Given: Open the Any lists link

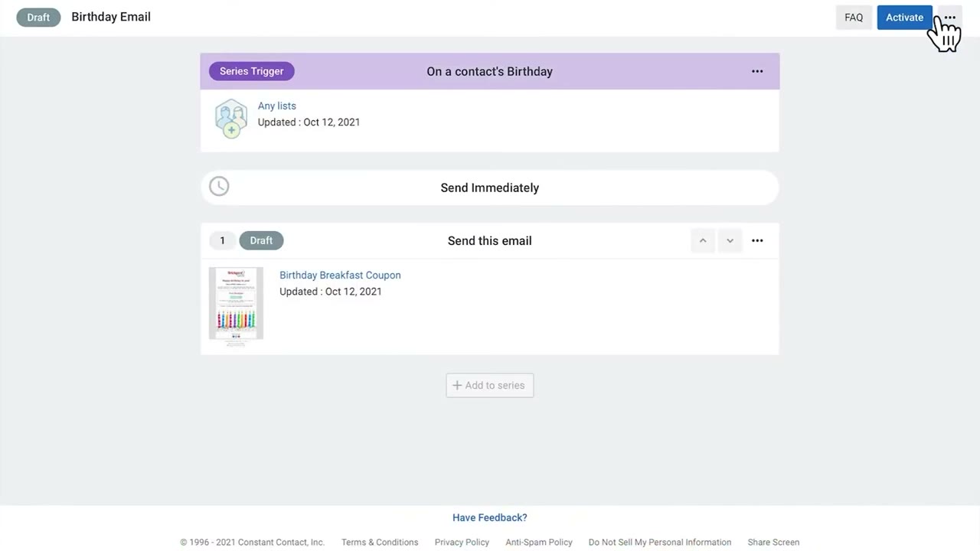Looking at the screenshot, I should click(277, 106).
